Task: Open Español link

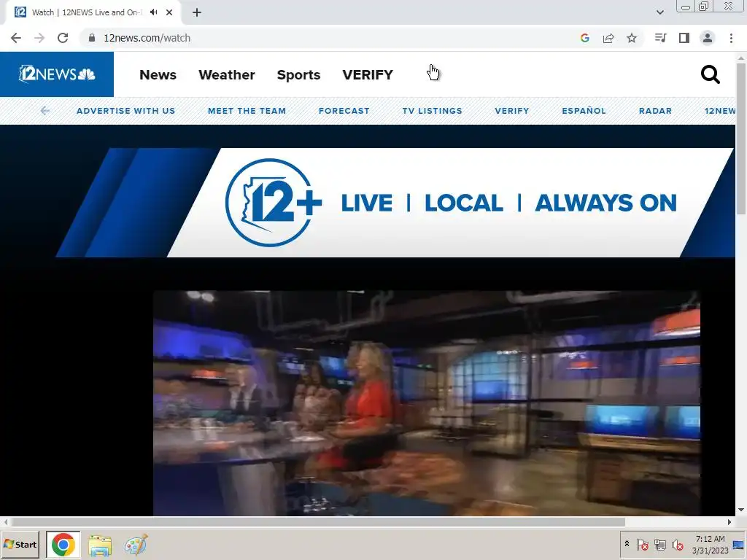Action: [584, 111]
